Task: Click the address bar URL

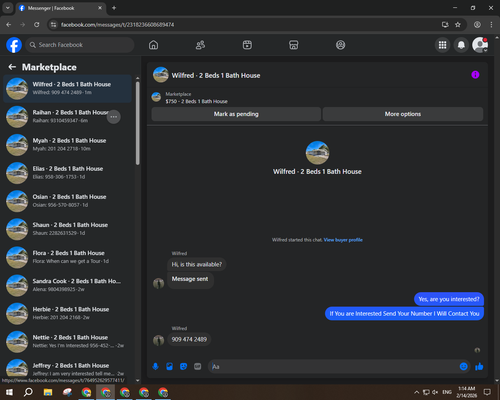Action: click(x=117, y=25)
